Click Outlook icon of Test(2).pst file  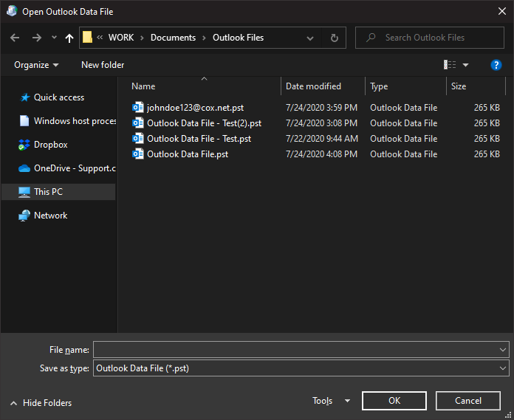point(137,123)
